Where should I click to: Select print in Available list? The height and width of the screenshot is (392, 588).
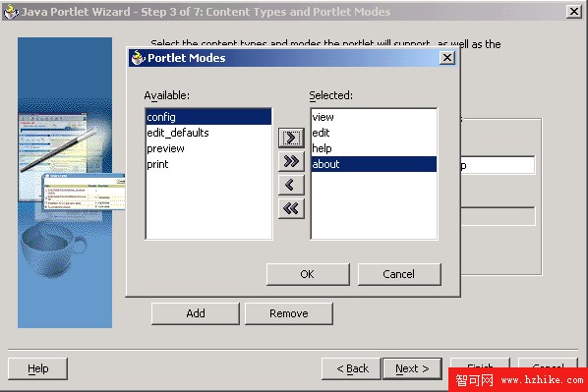(x=208, y=164)
